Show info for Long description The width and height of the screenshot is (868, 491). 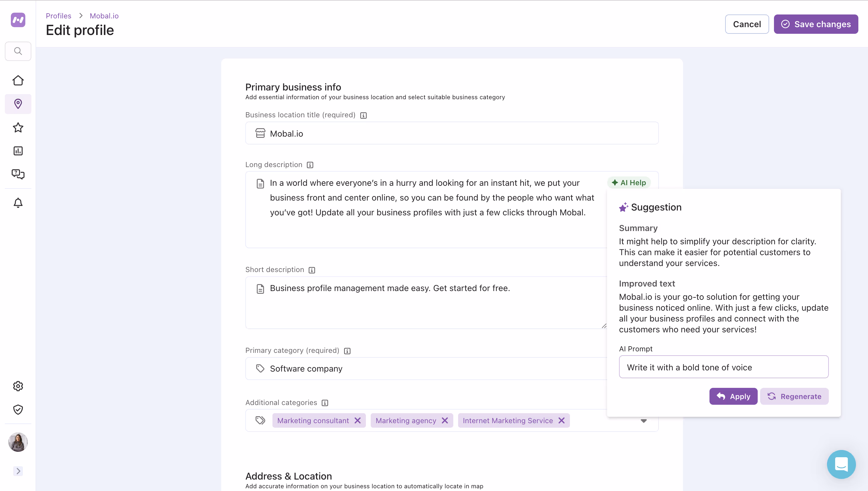pos(310,165)
